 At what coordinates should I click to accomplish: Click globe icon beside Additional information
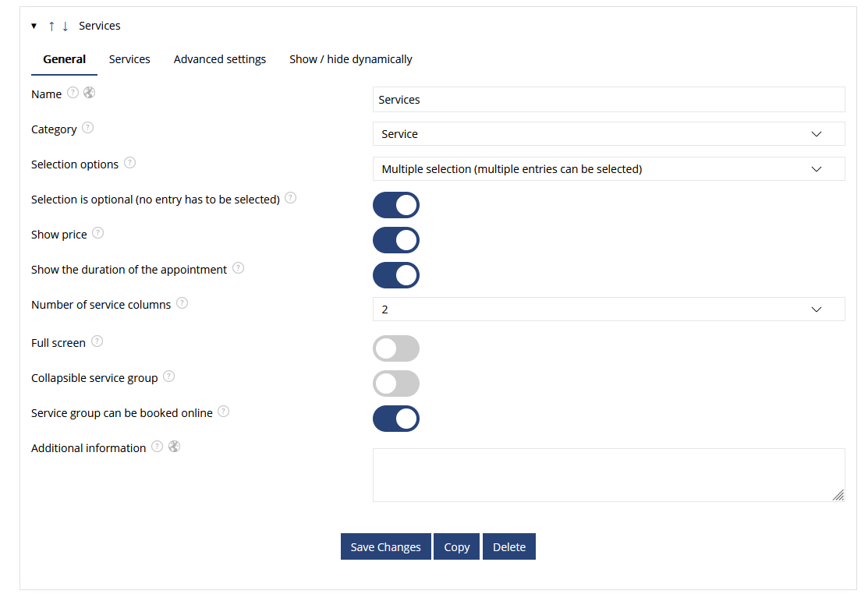click(175, 446)
